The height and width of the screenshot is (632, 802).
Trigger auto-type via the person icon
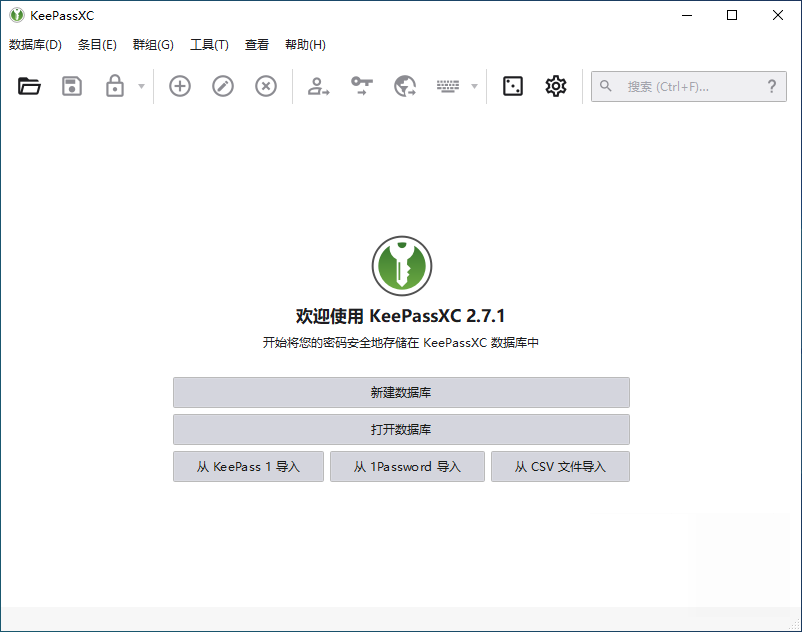(317, 86)
